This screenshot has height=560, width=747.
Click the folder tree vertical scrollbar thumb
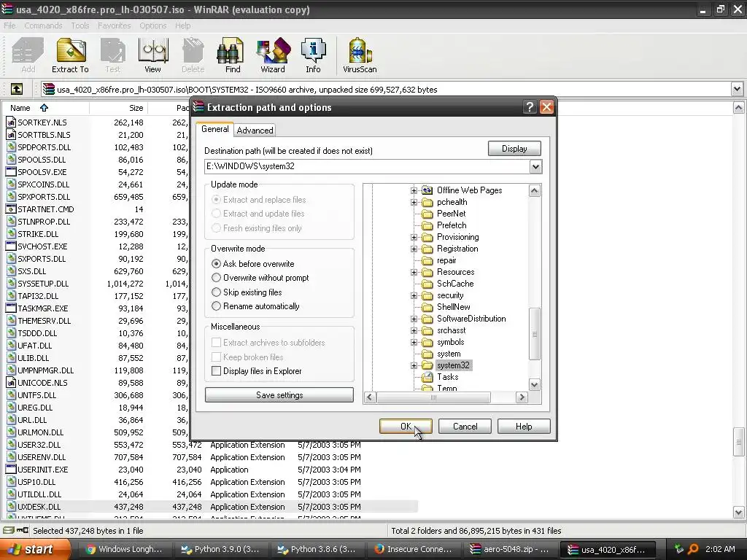[x=535, y=334]
